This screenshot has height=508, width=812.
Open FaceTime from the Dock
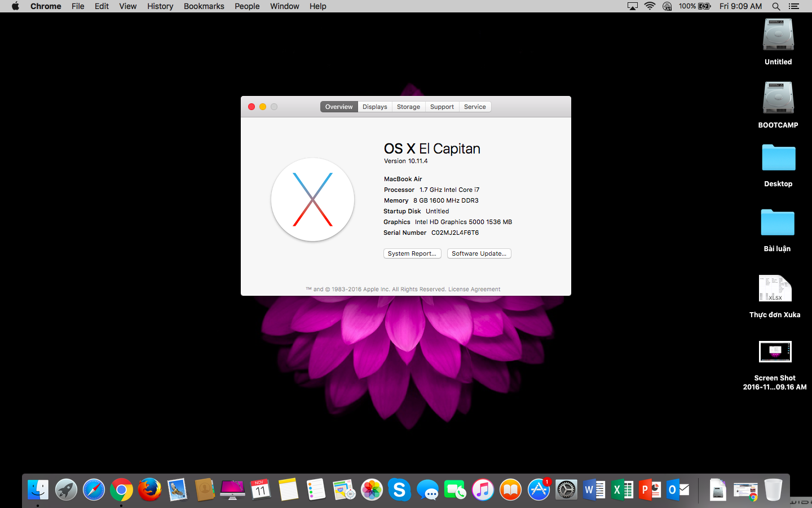tap(455, 489)
